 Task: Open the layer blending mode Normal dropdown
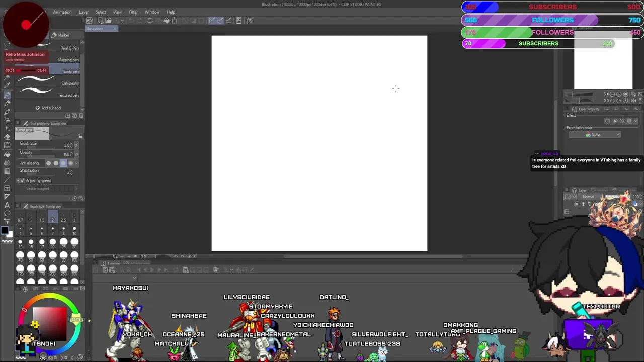point(591,197)
